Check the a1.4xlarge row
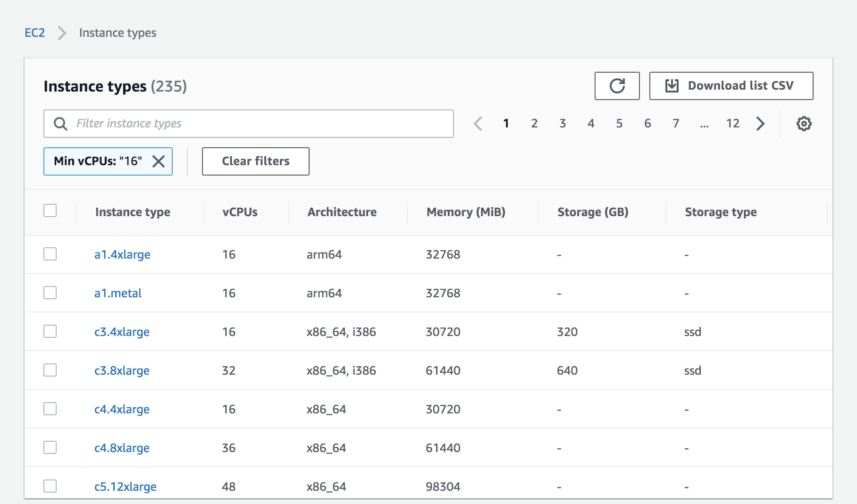 pyautogui.click(x=50, y=254)
